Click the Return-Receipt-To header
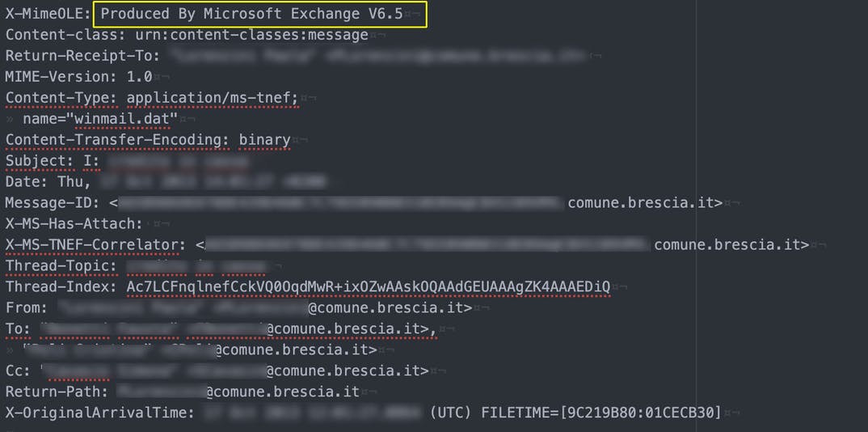868x432 pixels. pyautogui.click(x=83, y=56)
